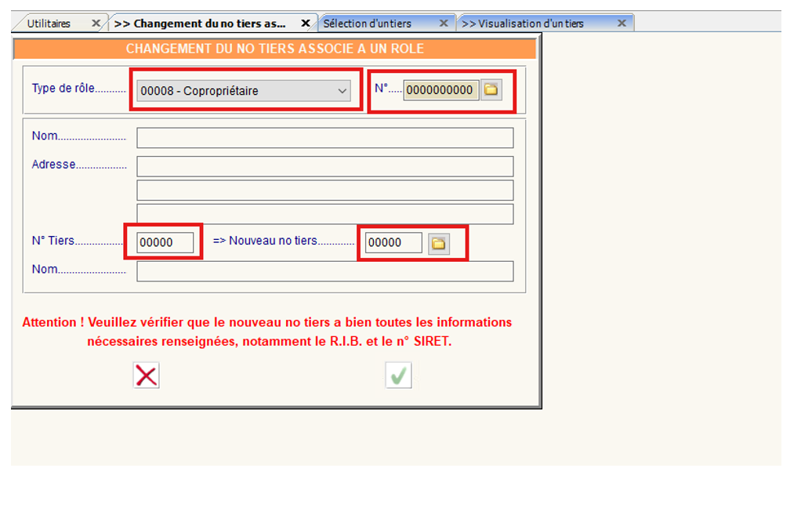This screenshot has height=508, width=812.
Task: Click the red X cancel icon
Action: tap(146, 376)
